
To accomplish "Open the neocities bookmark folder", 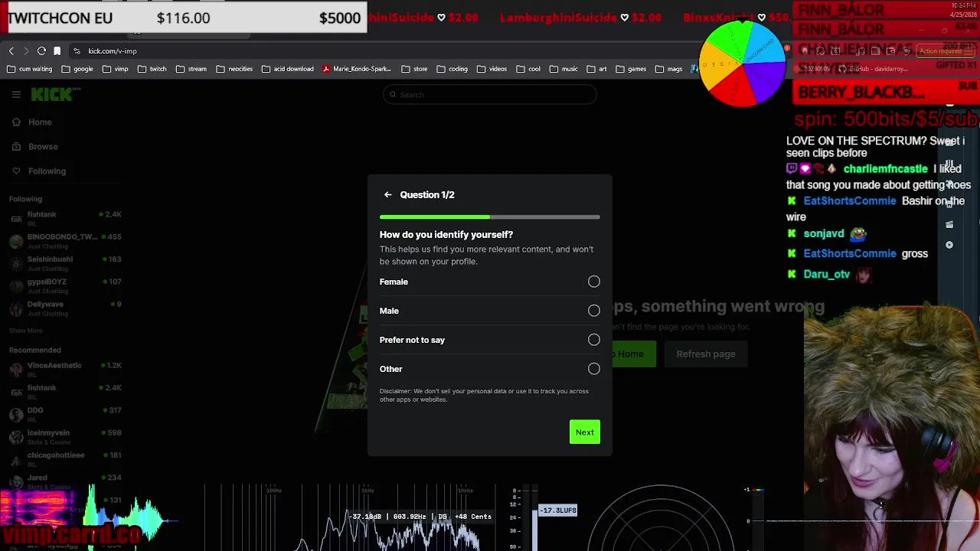I will [234, 69].
